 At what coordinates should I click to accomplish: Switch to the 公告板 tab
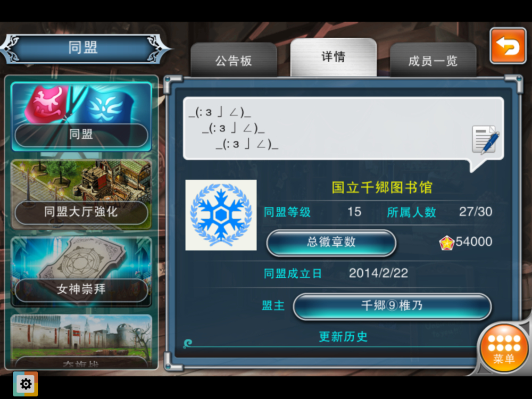click(234, 61)
